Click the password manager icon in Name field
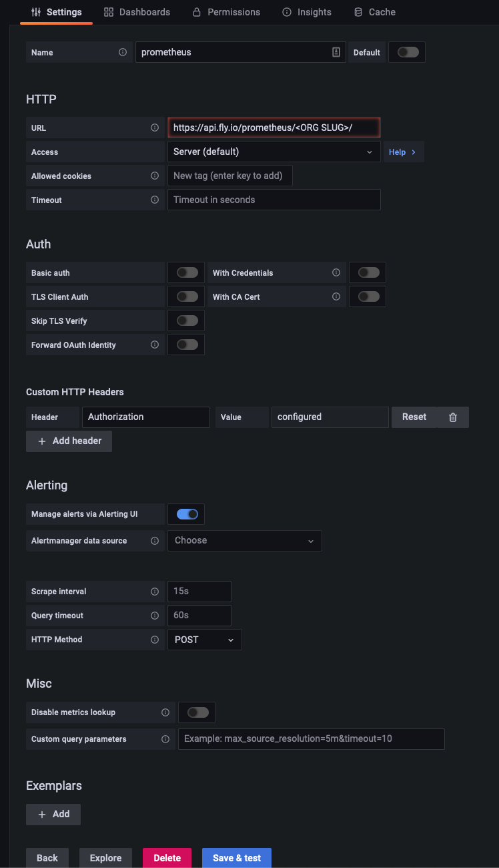Viewport: 499px width, 868px height. pos(336,52)
